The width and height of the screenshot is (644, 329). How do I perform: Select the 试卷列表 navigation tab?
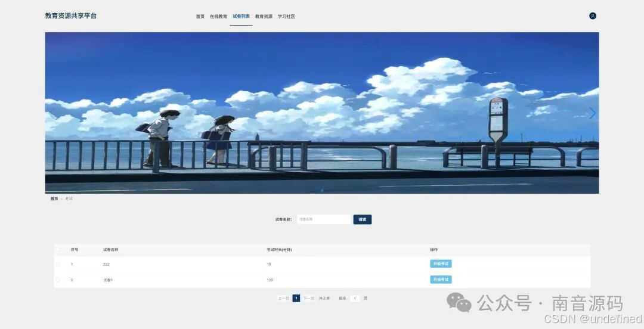click(241, 17)
